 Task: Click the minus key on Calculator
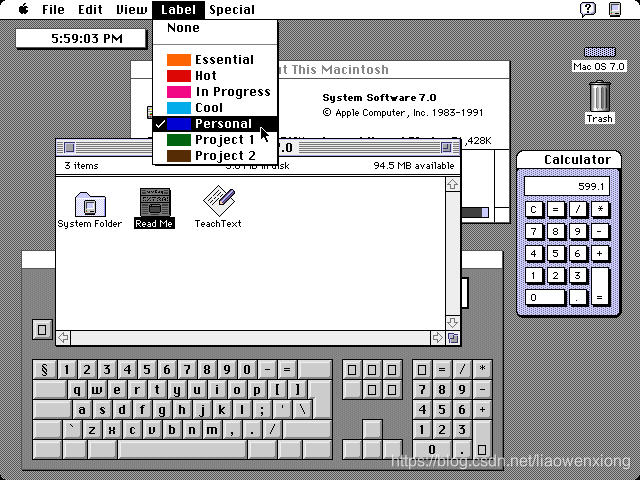click(600, 231)
